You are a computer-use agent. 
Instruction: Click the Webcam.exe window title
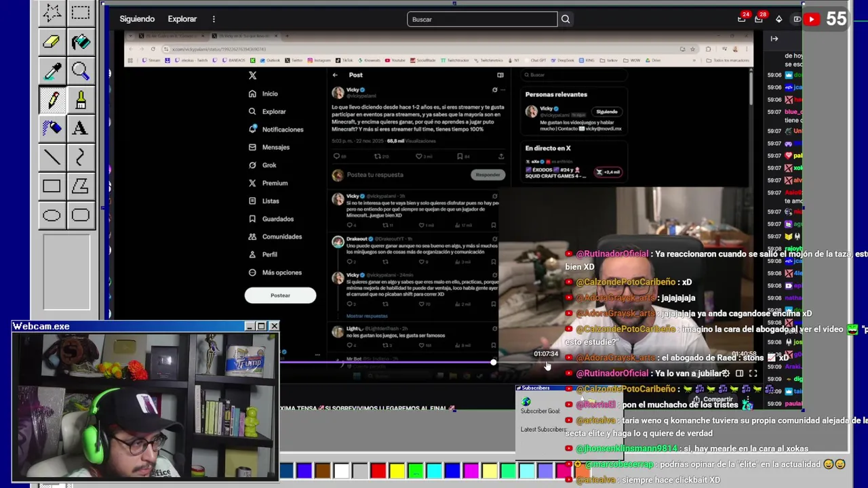(x=41, y=326)
